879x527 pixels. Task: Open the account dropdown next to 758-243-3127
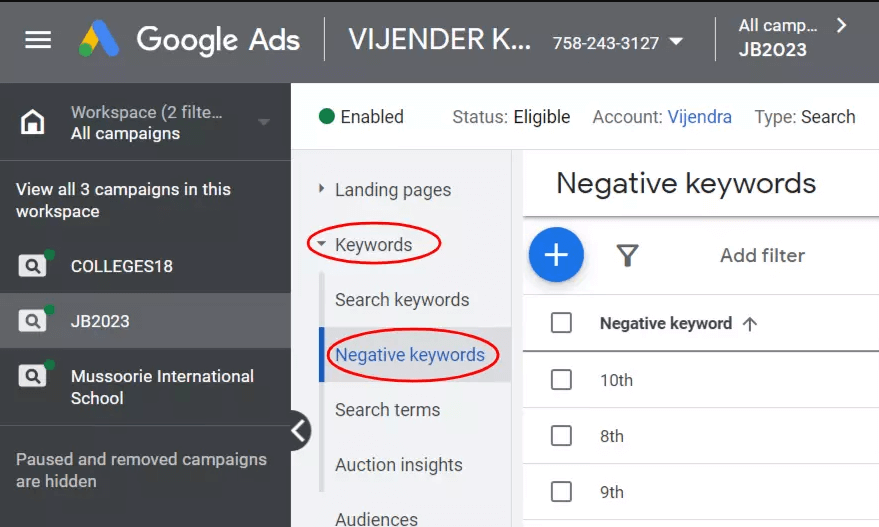point(677,41)
